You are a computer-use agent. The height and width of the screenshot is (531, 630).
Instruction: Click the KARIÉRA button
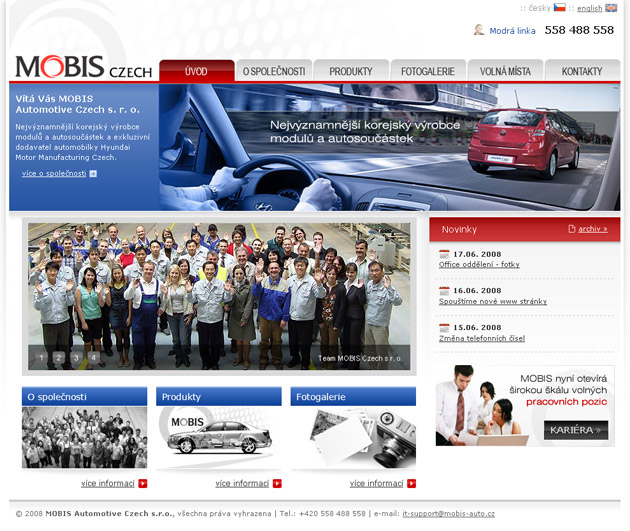576,430
